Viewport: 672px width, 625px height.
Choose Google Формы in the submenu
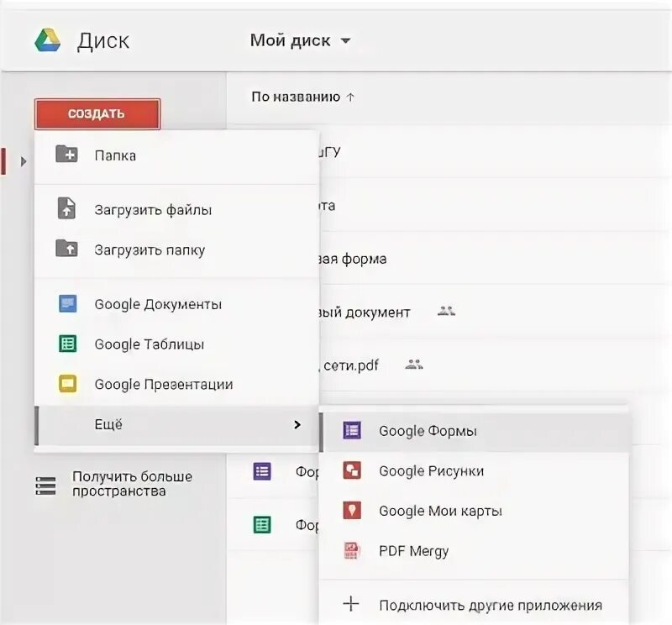474,430
